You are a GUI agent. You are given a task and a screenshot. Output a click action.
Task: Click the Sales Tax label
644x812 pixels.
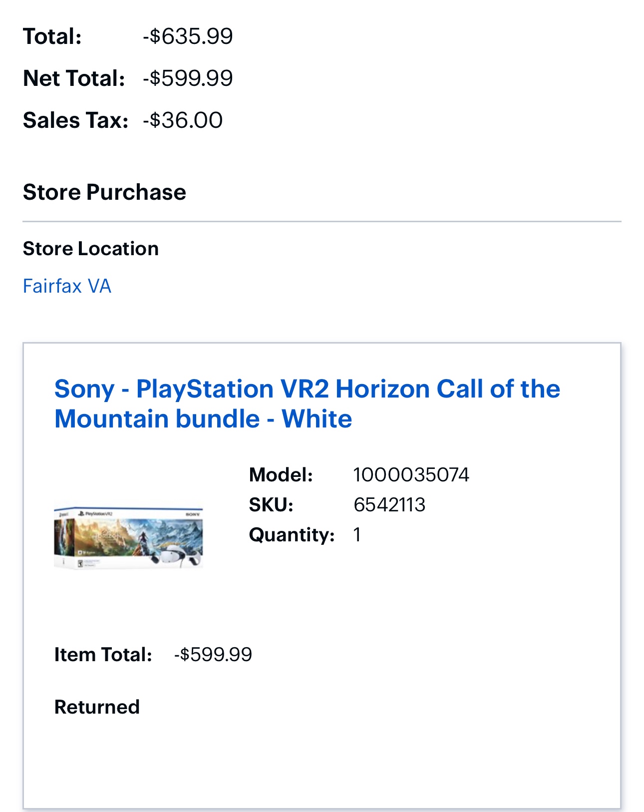click(x=75, y=120)
